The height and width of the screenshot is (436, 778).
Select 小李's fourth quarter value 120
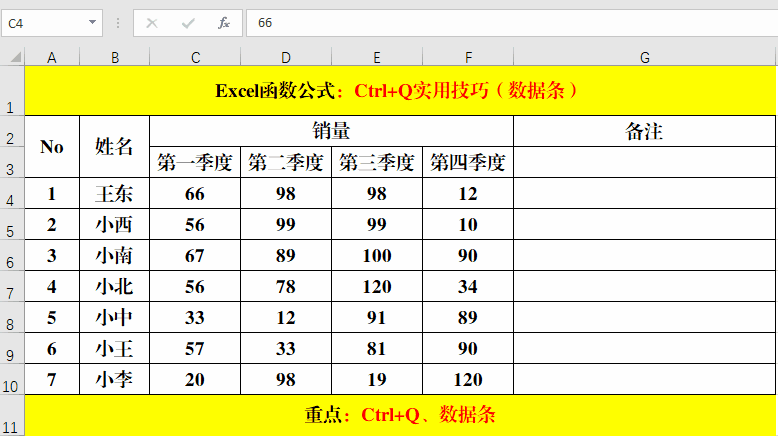(x=468, y=379)
